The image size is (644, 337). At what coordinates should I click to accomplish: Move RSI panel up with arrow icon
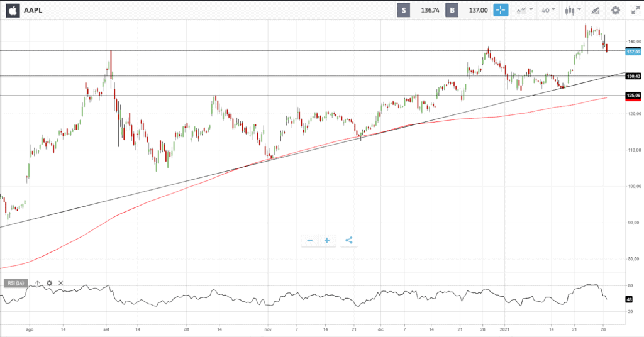point(38,283)
